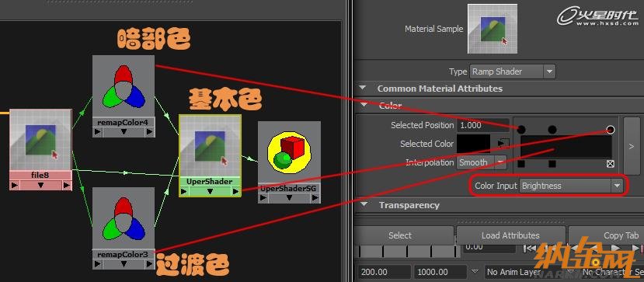
Task: Click the Copy Tab button
Action: pyautogui.click(x=606, y=235)
